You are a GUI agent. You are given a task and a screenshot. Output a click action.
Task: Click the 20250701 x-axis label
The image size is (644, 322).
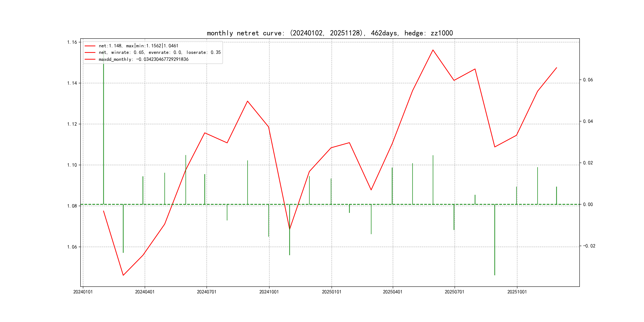point(454,292)
